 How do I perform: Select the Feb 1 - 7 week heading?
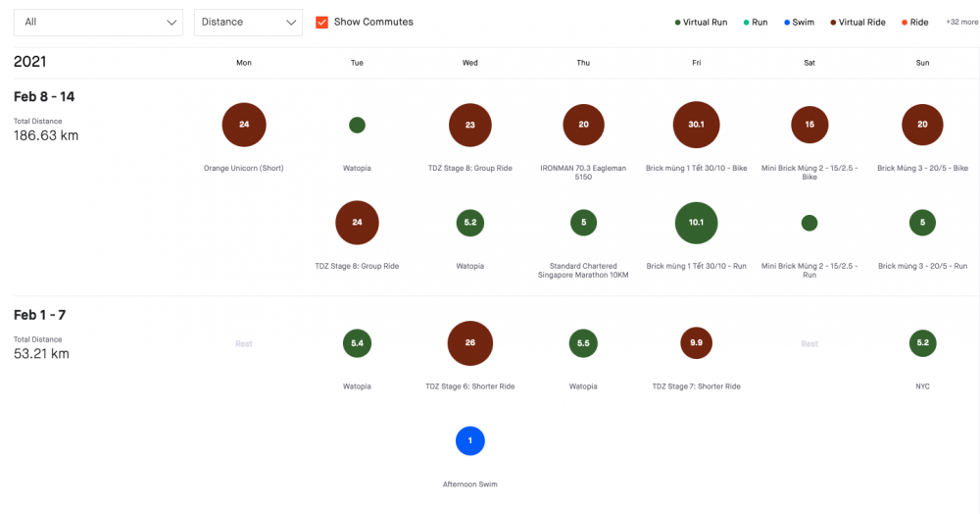click(x=40, y=315)
